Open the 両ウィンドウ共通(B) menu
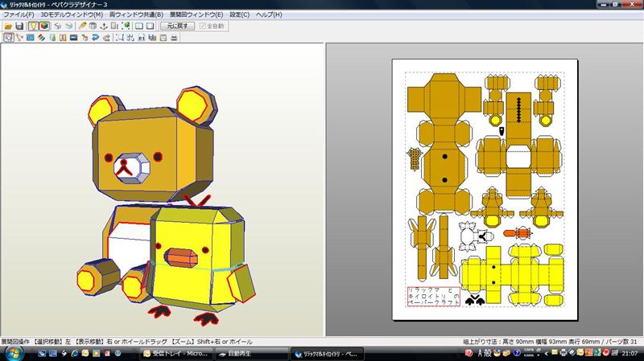 (136, 14)
